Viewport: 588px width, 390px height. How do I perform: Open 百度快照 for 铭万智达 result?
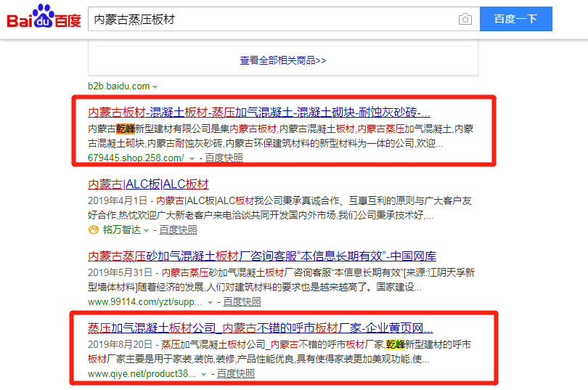[x=178, y=230]
